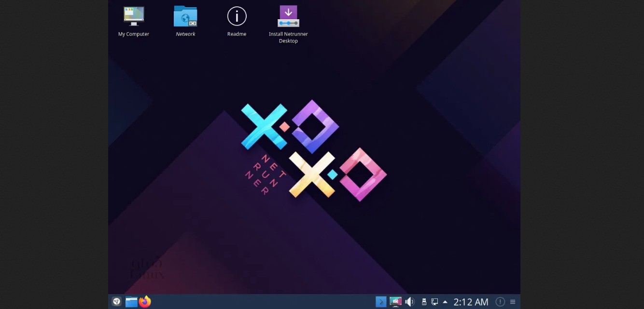Select the Readme label text
644x309 pixels.
[x=237, y=34]
